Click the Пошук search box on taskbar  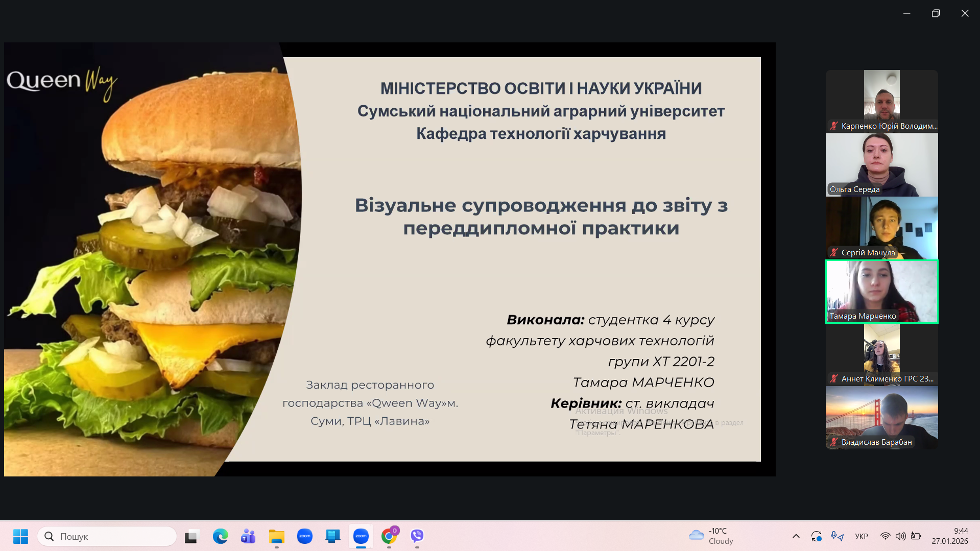pyautogui.click(x=107, y=536)
